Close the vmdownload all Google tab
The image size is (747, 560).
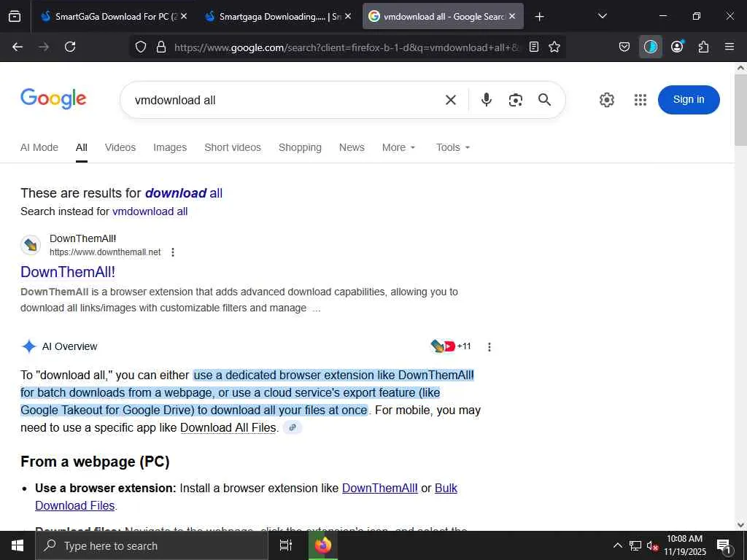(x=512, y=16)
